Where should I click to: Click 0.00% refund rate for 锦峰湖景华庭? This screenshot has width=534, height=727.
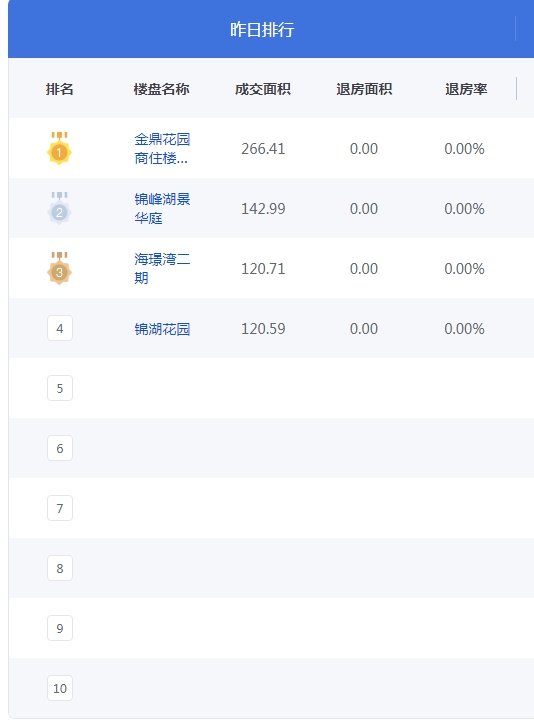pyautogui.click(x=464, y=209)
